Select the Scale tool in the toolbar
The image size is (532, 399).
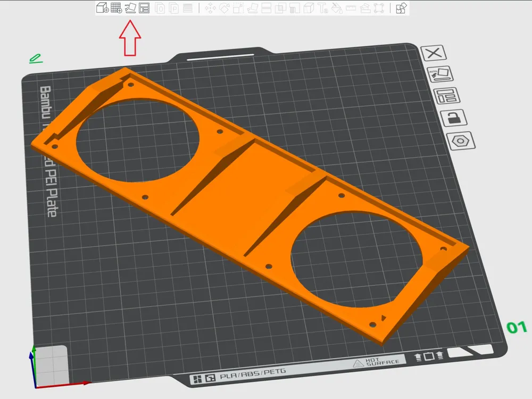pos(238,8)
